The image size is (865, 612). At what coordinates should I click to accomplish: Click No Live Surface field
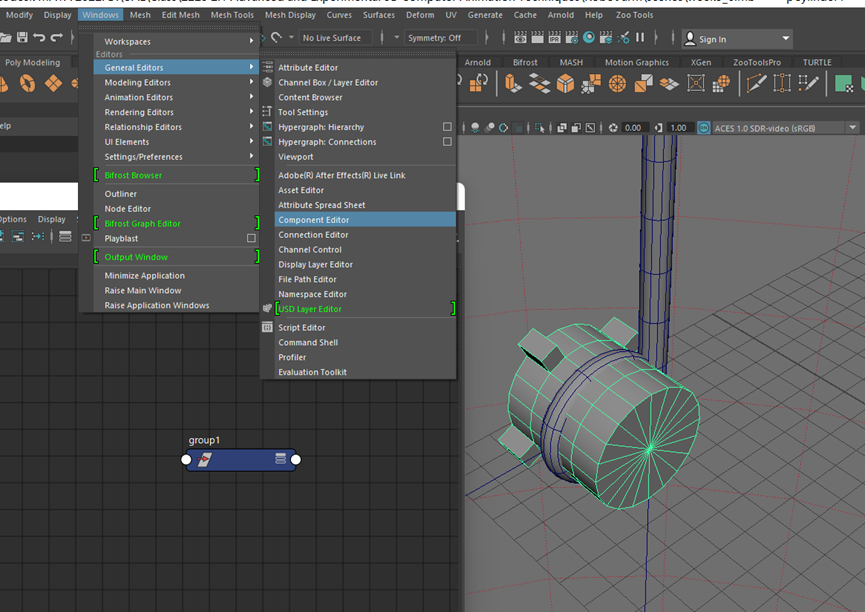click(335, 38)
